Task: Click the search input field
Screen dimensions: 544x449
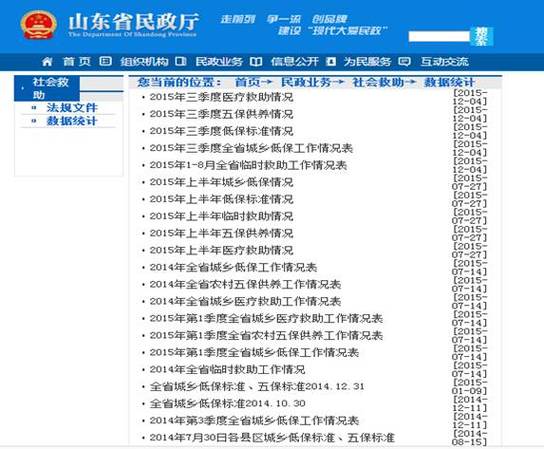Action: [x=439, y=36]
